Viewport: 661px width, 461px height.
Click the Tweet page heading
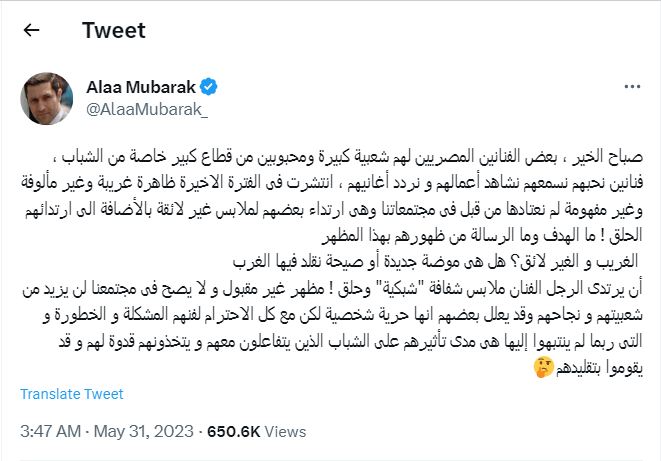point(114,30)
